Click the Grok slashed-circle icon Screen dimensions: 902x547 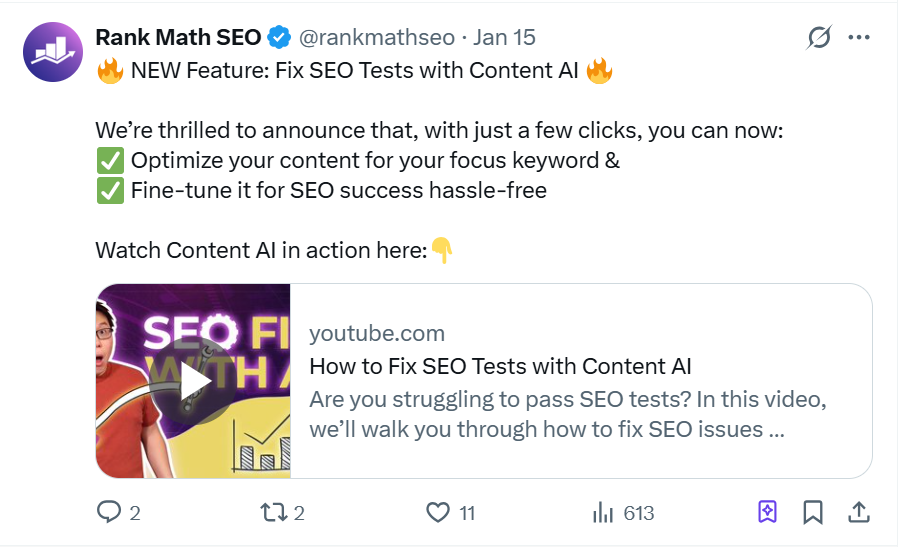819,38
